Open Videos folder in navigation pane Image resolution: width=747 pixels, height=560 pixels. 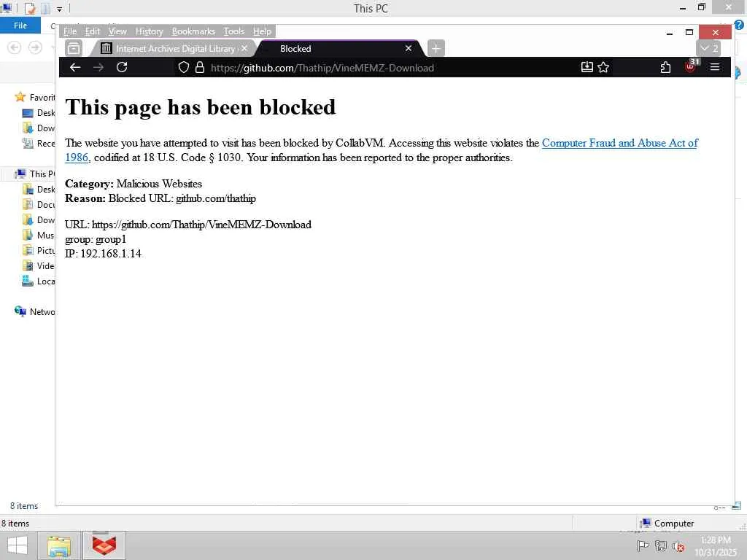(x=39, y=265)
